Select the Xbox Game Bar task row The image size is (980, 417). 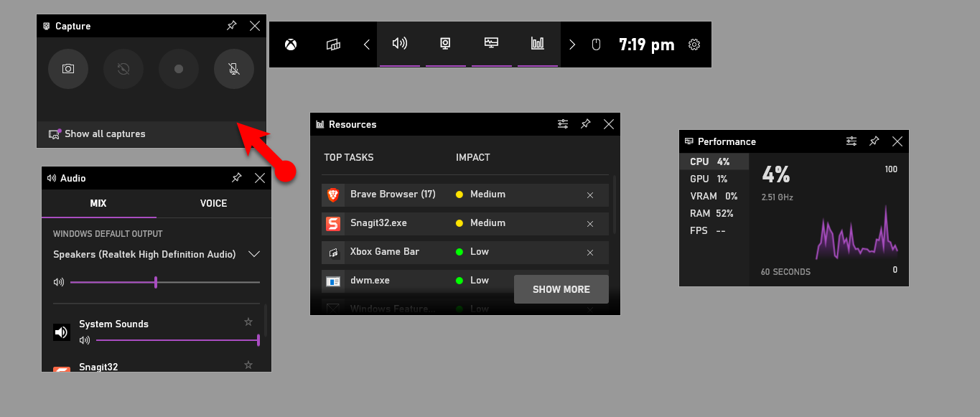[465, 252]
